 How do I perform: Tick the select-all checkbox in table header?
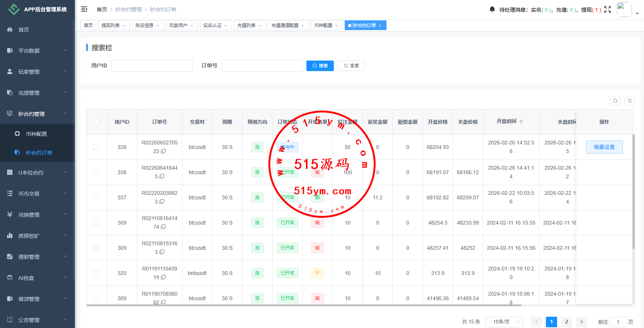tap(97, 122)
